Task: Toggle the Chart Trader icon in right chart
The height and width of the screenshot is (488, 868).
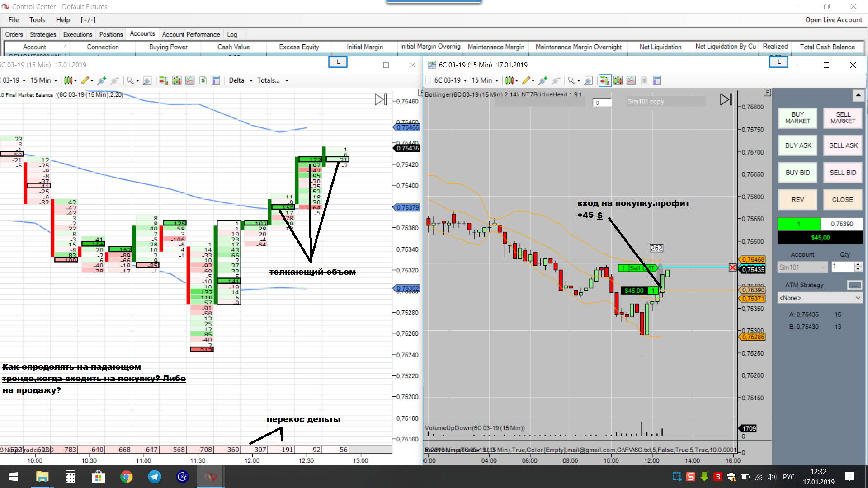Action: point(604,80)
